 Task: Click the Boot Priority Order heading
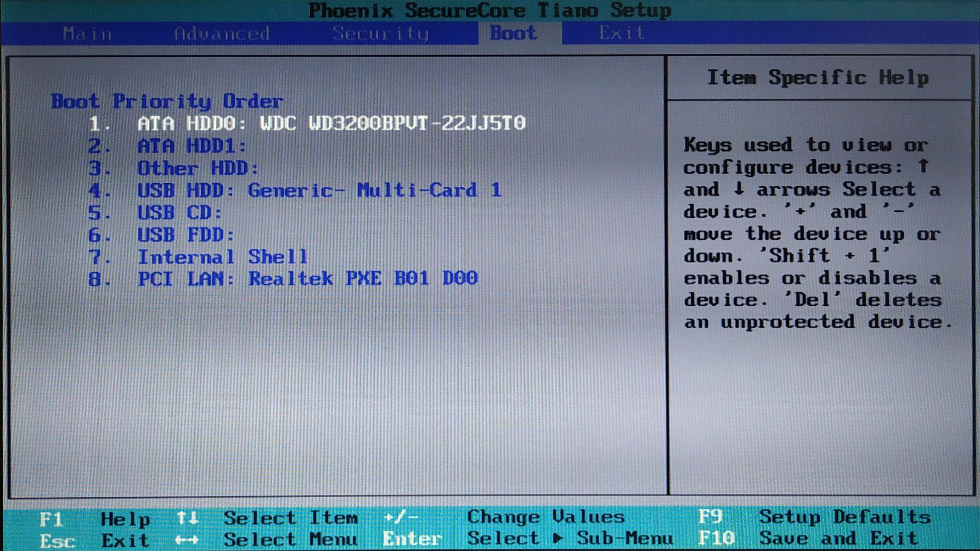point(167,101)
